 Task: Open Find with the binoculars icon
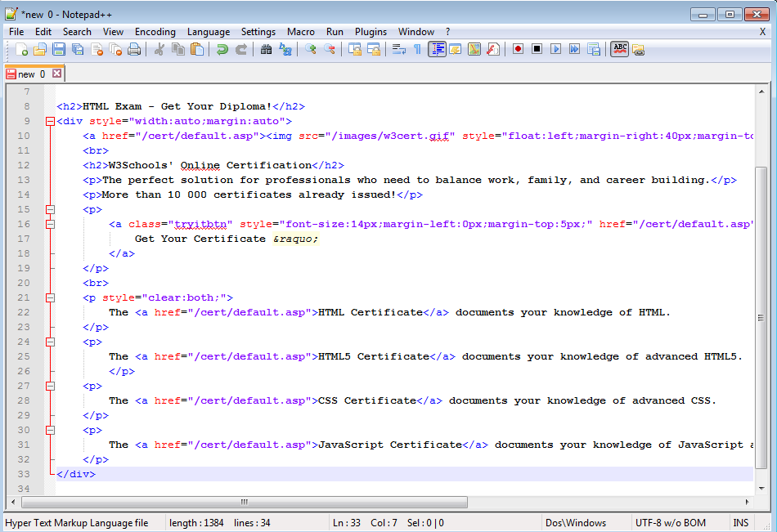[266, 49]
